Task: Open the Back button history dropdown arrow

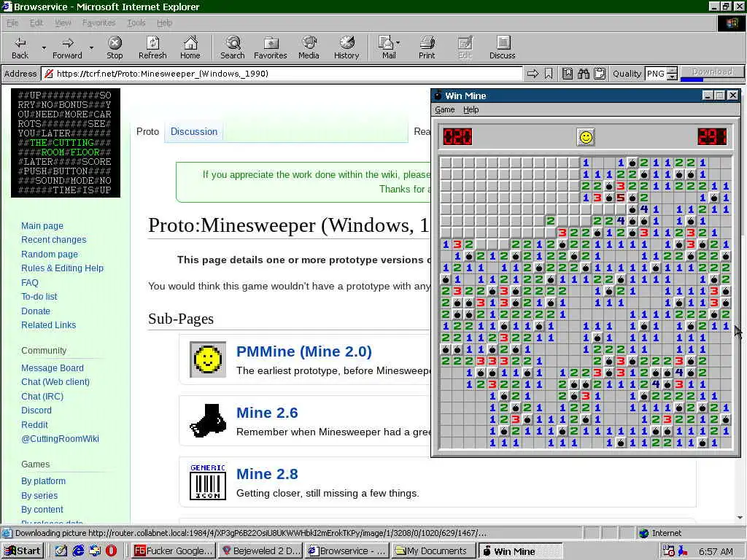Action: pos(44,48)
